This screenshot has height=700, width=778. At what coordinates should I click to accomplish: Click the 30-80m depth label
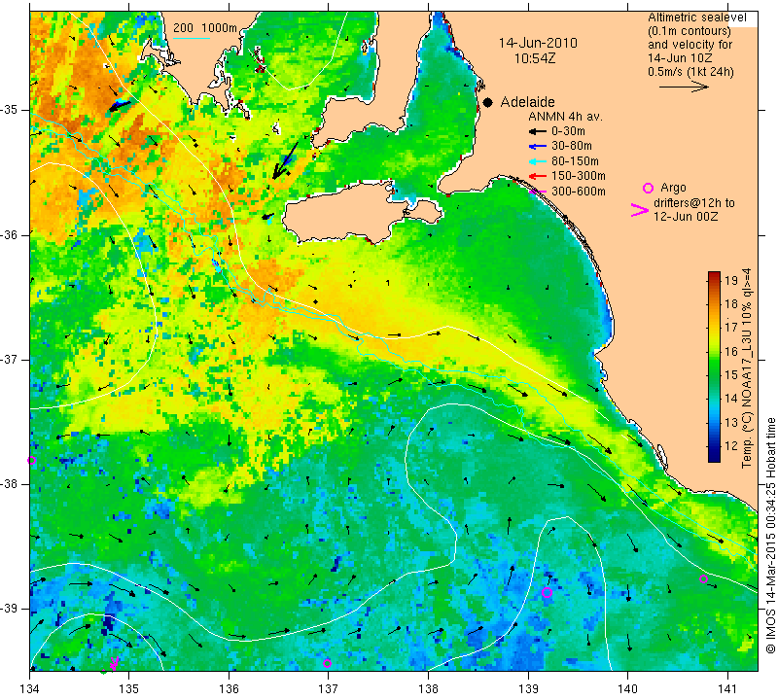pos(572,146)
